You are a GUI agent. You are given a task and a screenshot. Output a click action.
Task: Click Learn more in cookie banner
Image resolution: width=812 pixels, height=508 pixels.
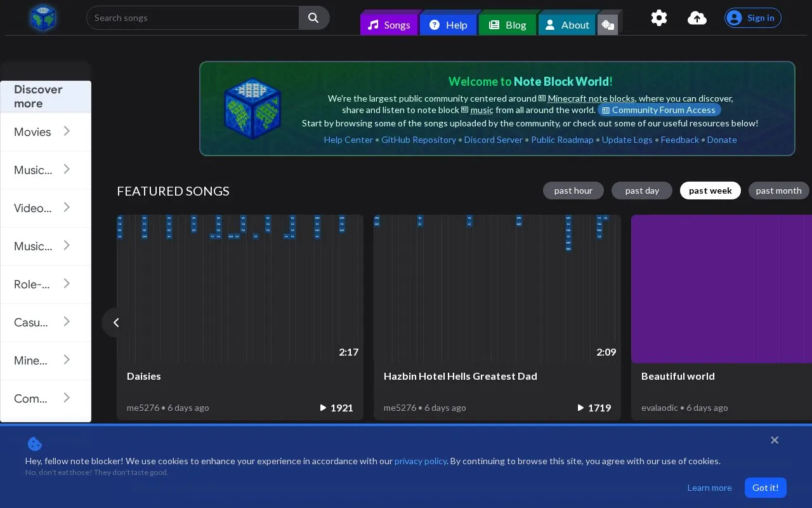point(709,488)
